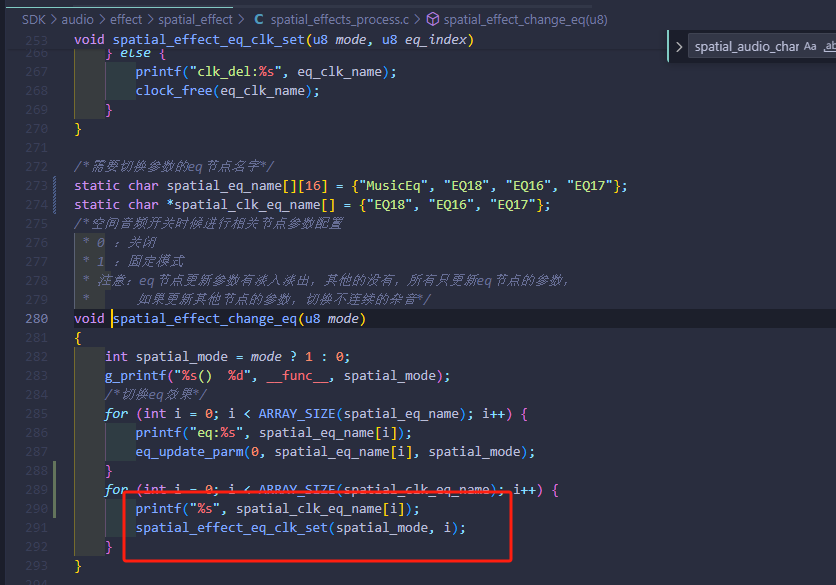
Task: Click spatial_effect_change_eq in the line 280 definition
Action: point(205,319)
